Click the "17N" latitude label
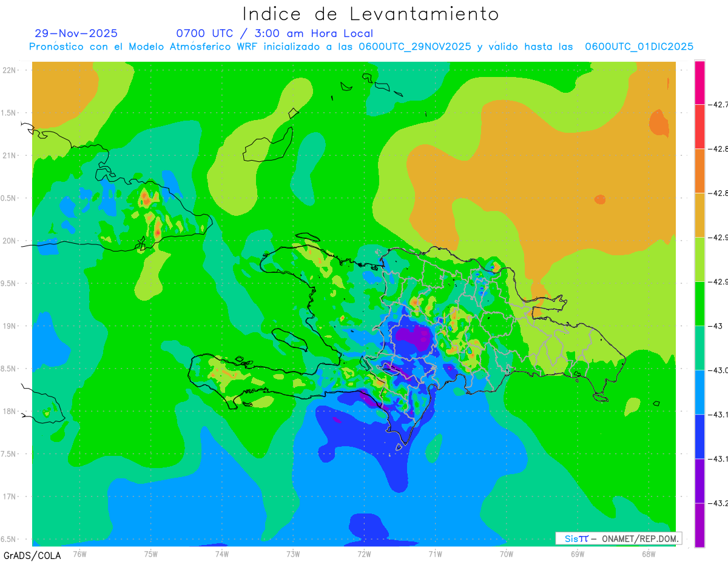The height and width of the screenshot is (562, 728). pos(10,497)
